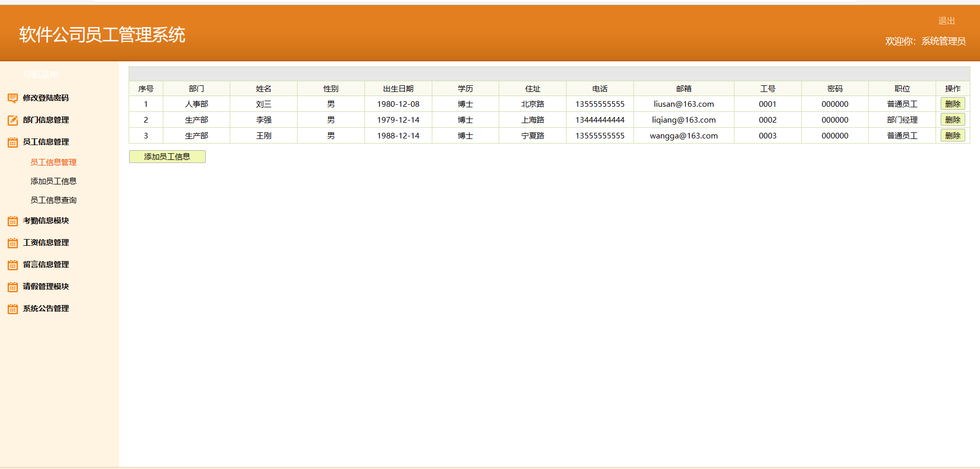Click the icon beside 修改登陆密码
This screenshot has height=469, width=980.
click(x=13, y=98)
